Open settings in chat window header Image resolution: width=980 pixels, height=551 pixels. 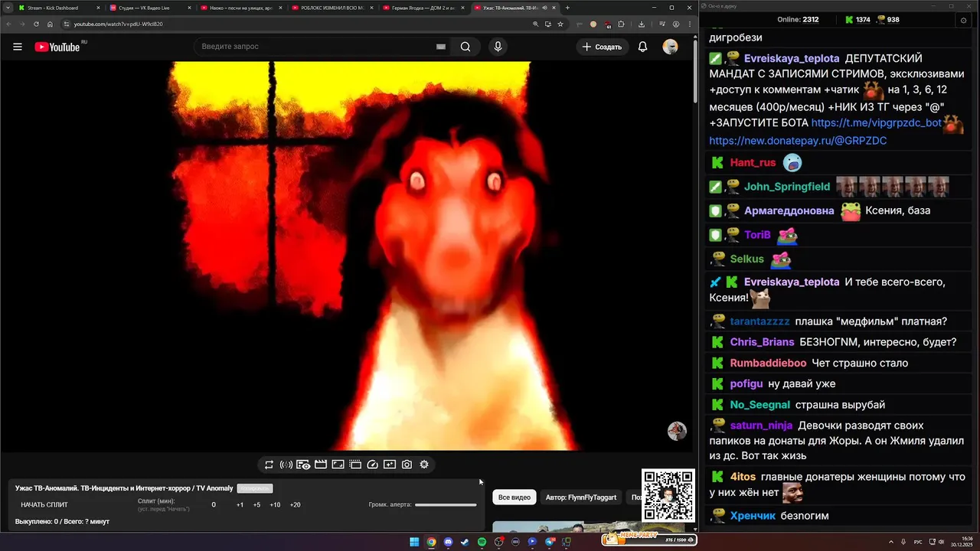point(964,20)
